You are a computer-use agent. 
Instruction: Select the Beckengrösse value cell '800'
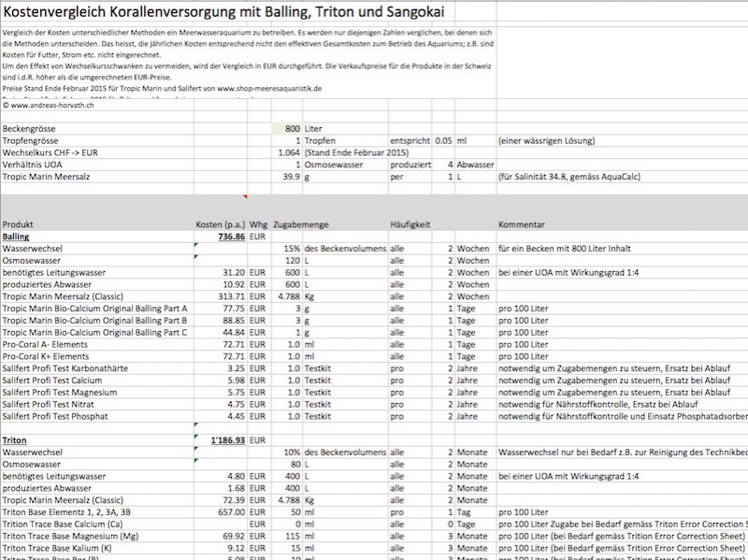pos(287,129)
